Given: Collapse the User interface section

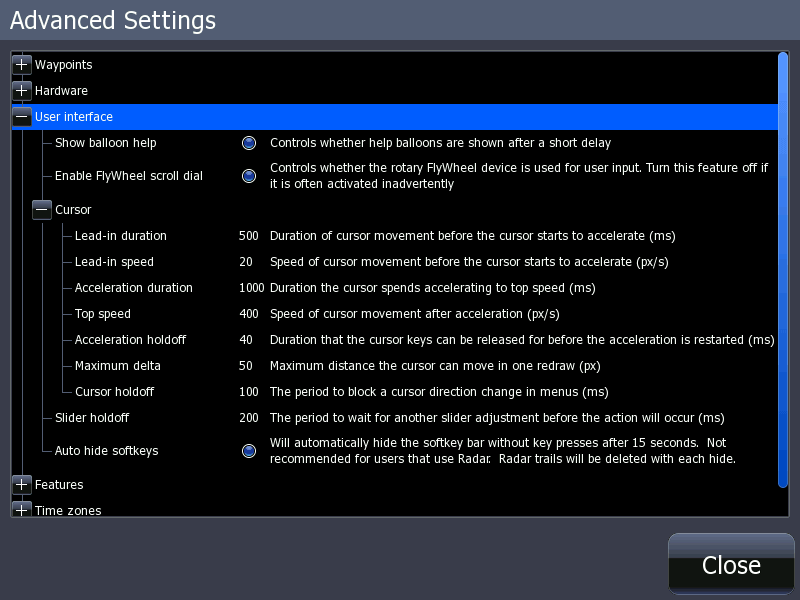Looking at the screenshot, I should pos(21,116).
